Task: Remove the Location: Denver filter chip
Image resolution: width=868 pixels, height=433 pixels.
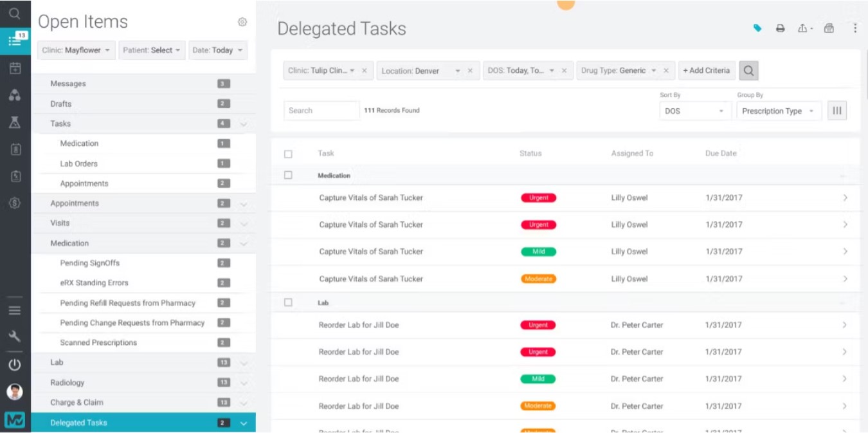Action: point(469,71)
